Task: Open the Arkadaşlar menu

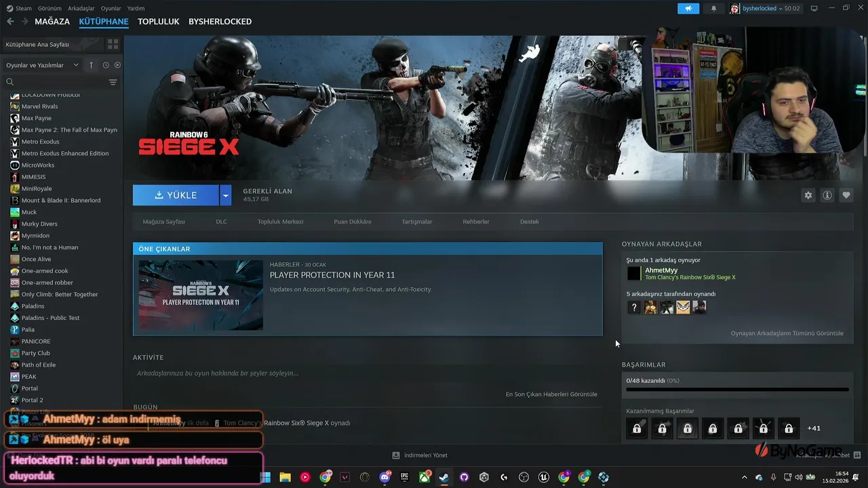Action: point(81,8)
